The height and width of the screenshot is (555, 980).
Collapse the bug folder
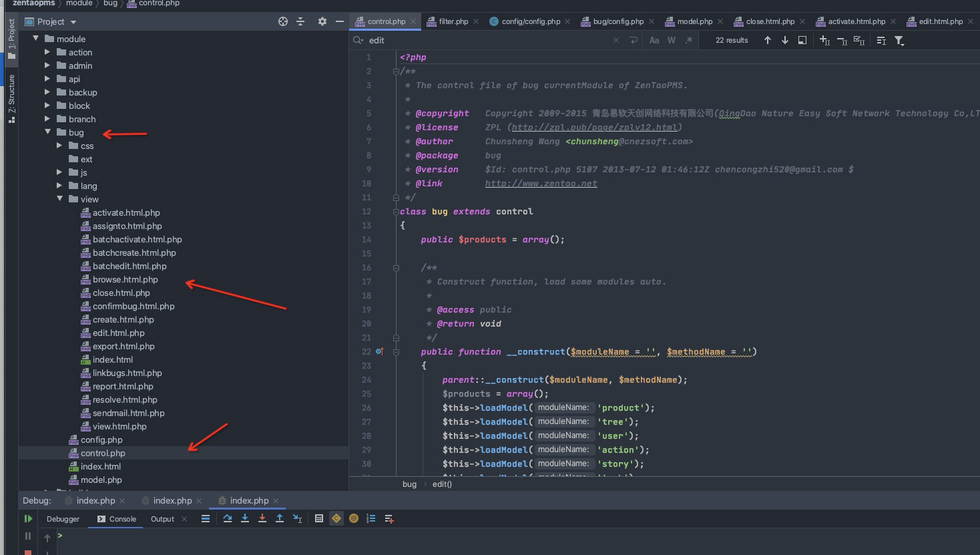click(x=48, y=132)
